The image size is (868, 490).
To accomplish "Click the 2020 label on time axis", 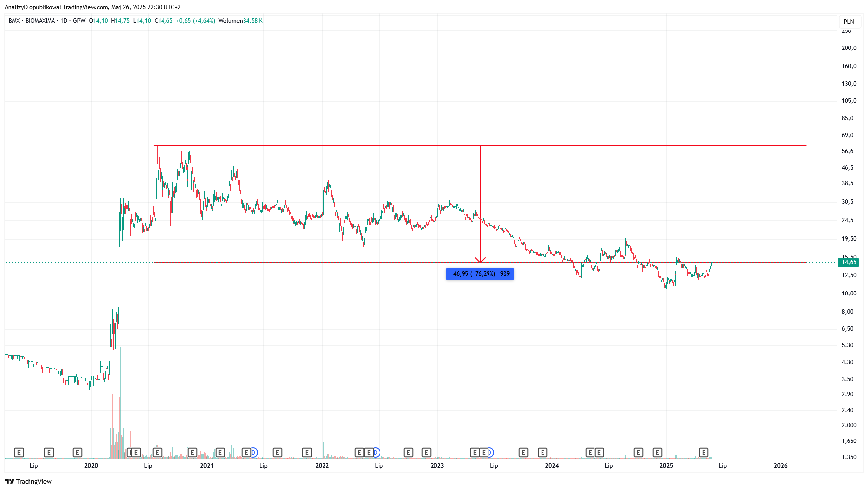I will click(91, 466).
